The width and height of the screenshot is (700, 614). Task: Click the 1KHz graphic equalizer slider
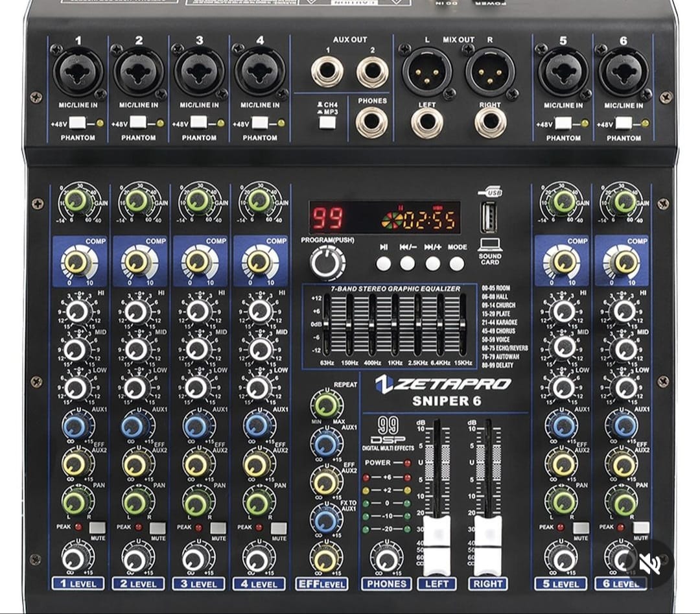(394, 324)
